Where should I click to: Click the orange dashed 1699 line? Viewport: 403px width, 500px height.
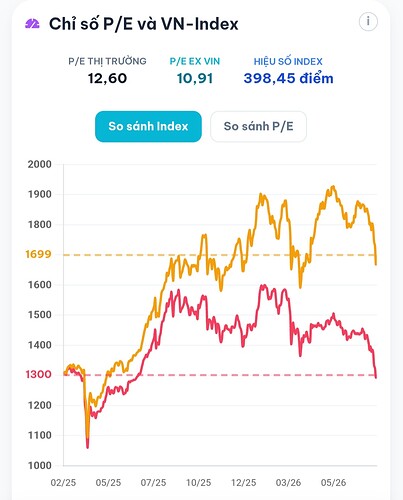(x=220, y=255)
